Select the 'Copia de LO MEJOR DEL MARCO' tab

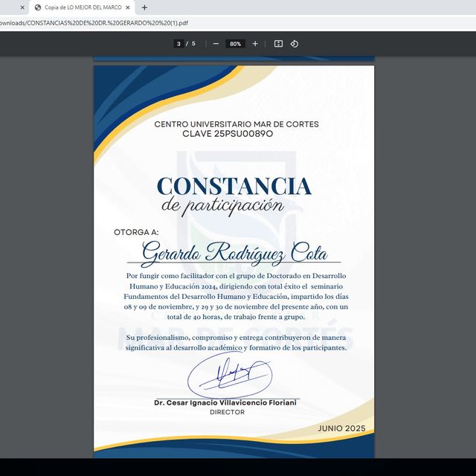point(83,7)
